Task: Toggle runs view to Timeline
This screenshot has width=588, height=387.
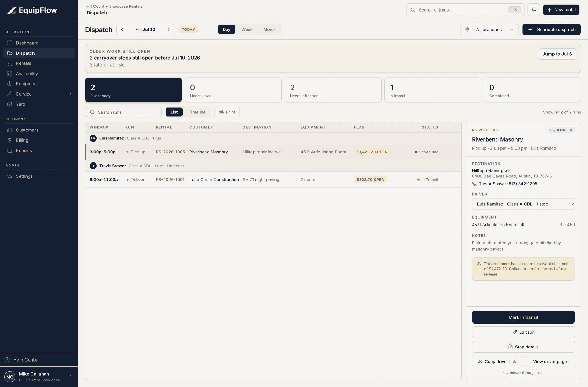Action: click(197, 112)
